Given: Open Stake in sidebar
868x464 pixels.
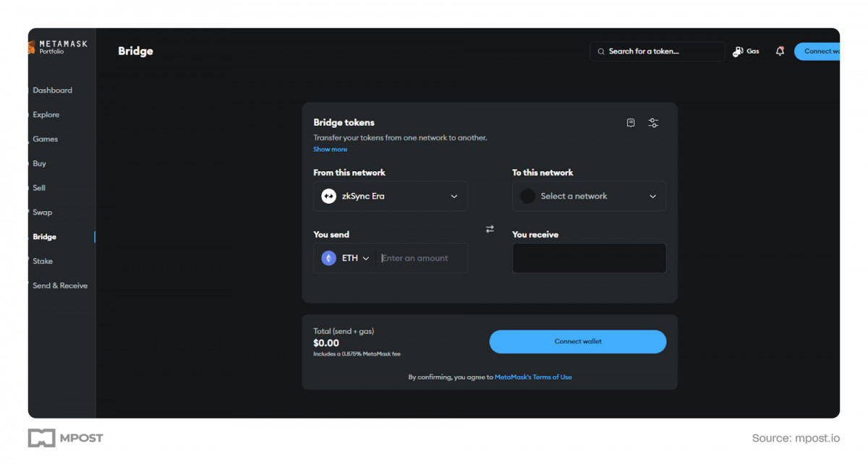Looking at the screenshot, I should point(43,262).
